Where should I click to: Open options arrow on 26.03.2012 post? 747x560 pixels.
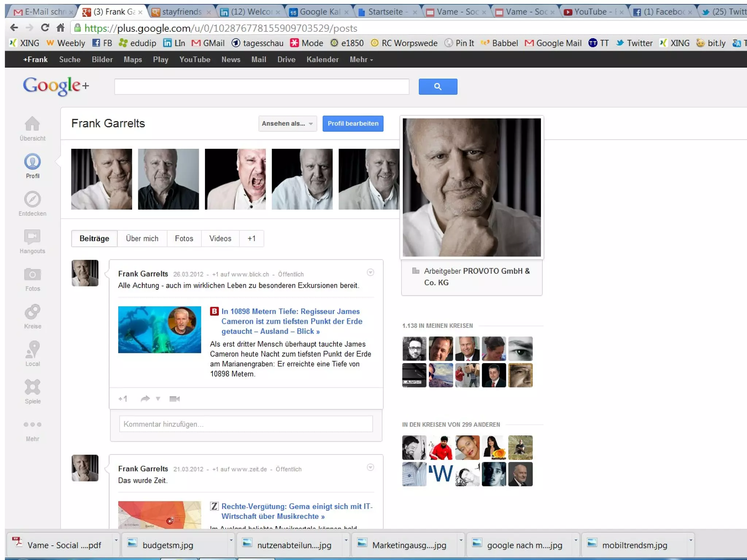click(370, 273)
